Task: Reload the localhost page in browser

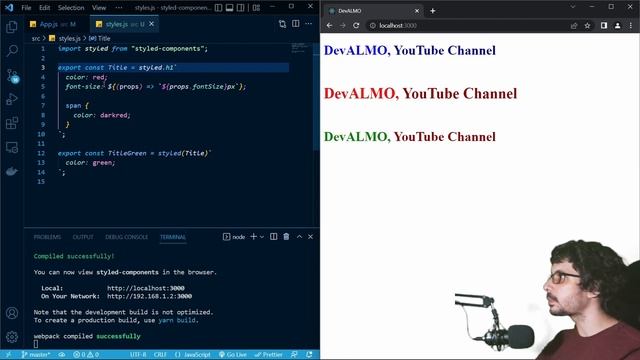Action: (356, 25)
